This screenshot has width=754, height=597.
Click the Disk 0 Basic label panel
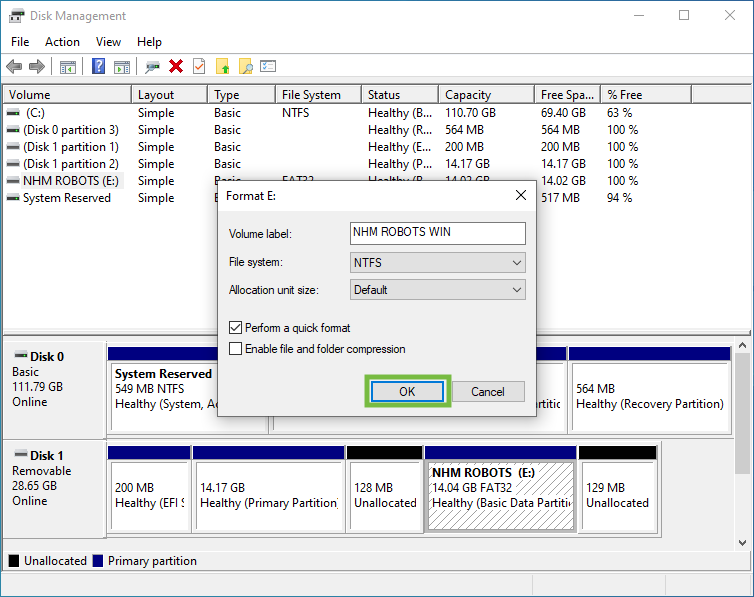pos(54,389)
